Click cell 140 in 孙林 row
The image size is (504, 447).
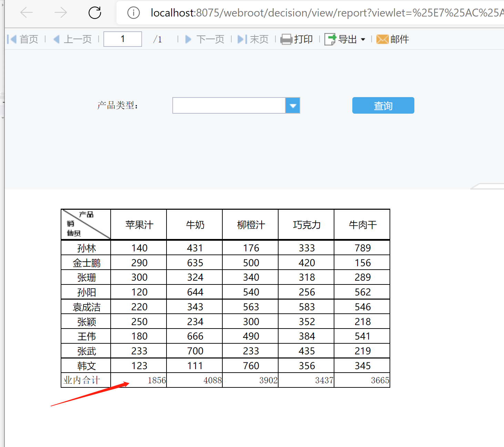pos(139,248)
